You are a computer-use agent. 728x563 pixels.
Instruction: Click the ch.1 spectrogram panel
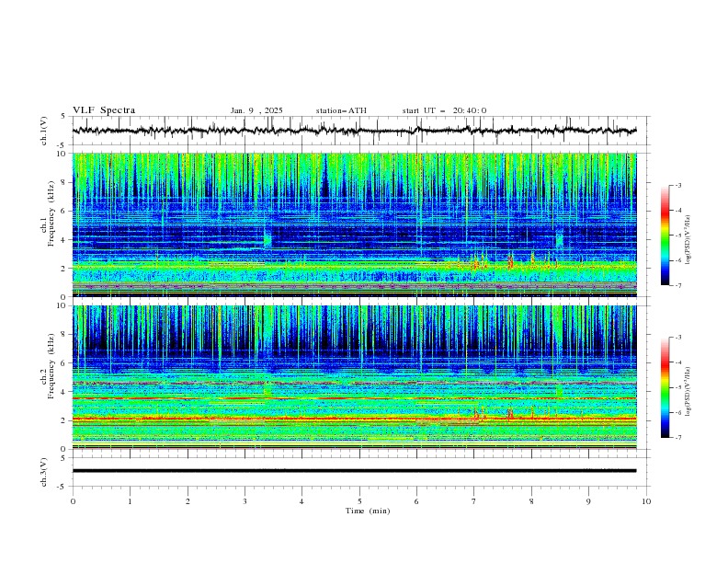tap(354, 224)
